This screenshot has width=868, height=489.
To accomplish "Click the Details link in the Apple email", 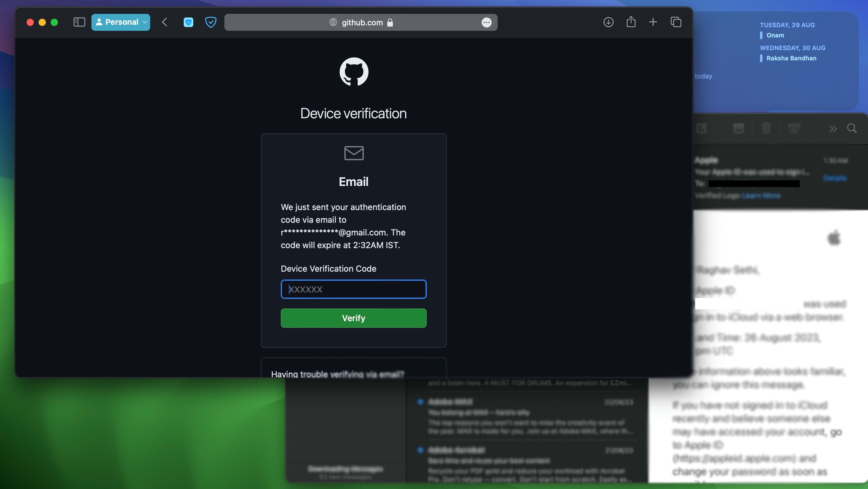I will (x=835, y=178).
